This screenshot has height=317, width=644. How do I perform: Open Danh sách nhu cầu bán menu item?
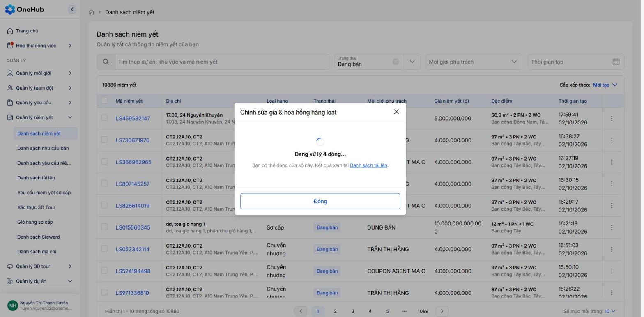(x=43, y=148)
